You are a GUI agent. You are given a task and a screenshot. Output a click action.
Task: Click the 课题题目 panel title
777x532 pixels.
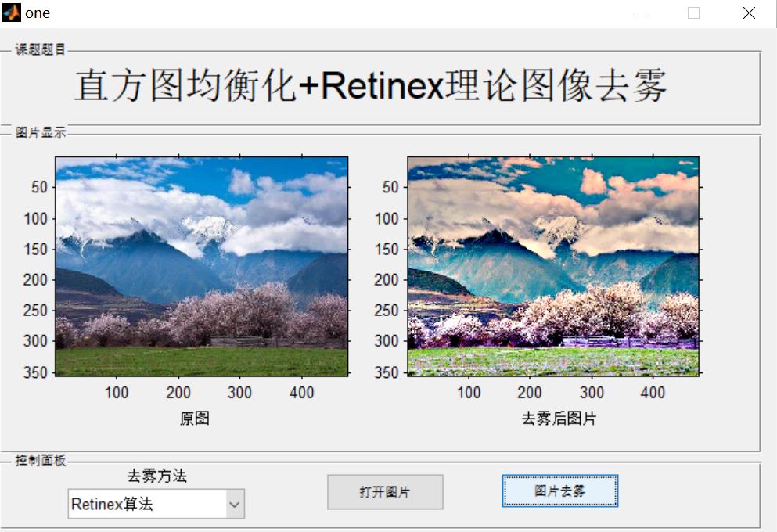40,49
